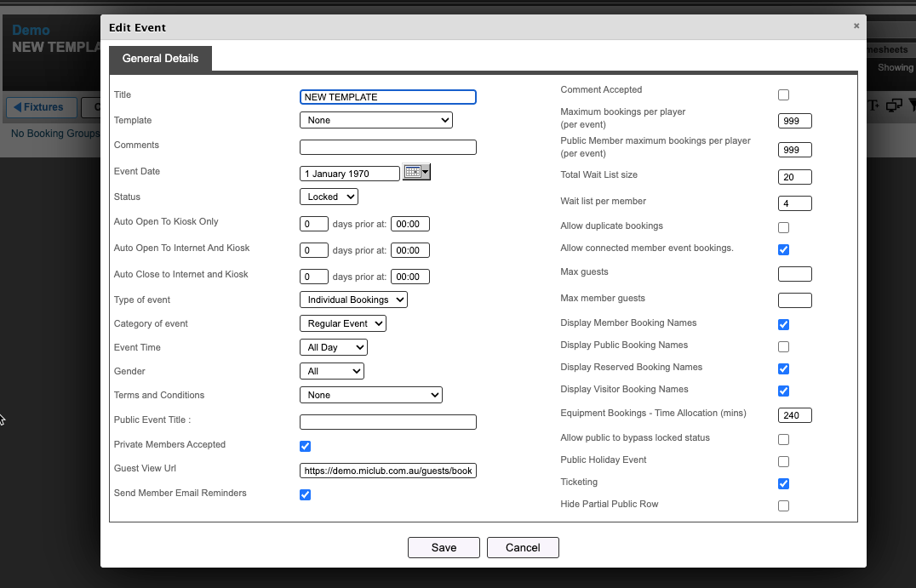This screenshot has width=916, height=588.
Task: Uncheck Allow connected member event bookings
Action: [783, 250]
